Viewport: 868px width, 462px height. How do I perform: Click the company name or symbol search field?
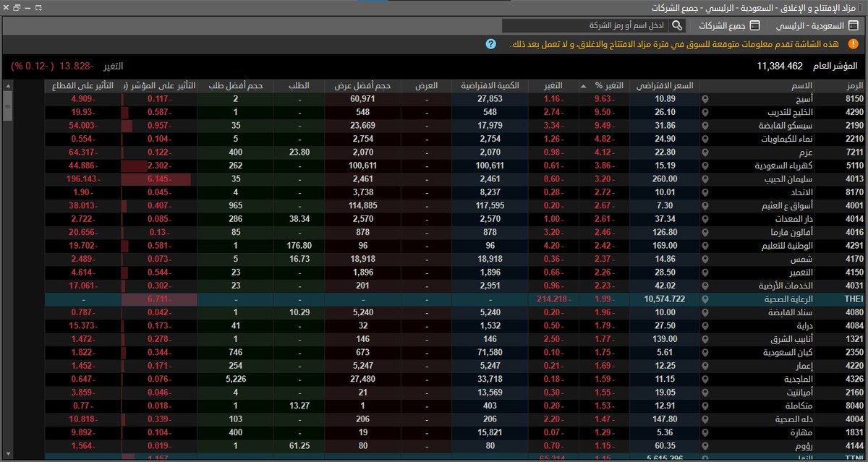pos(586,25)
